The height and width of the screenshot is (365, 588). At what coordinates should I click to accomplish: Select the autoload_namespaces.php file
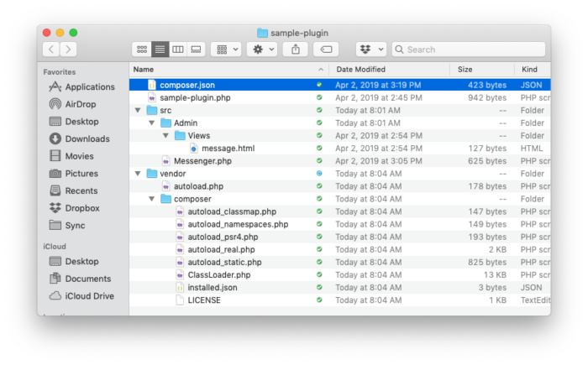click(339, 224)
